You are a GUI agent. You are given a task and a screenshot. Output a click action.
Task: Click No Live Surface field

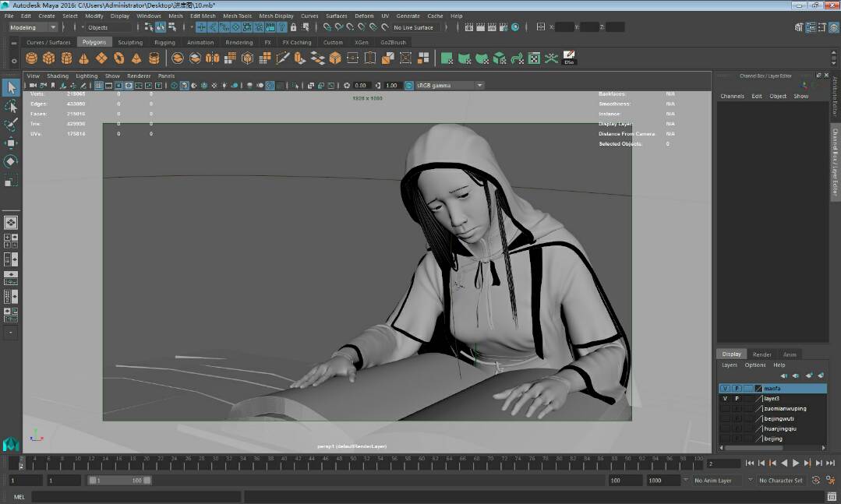tap(414, 27)
